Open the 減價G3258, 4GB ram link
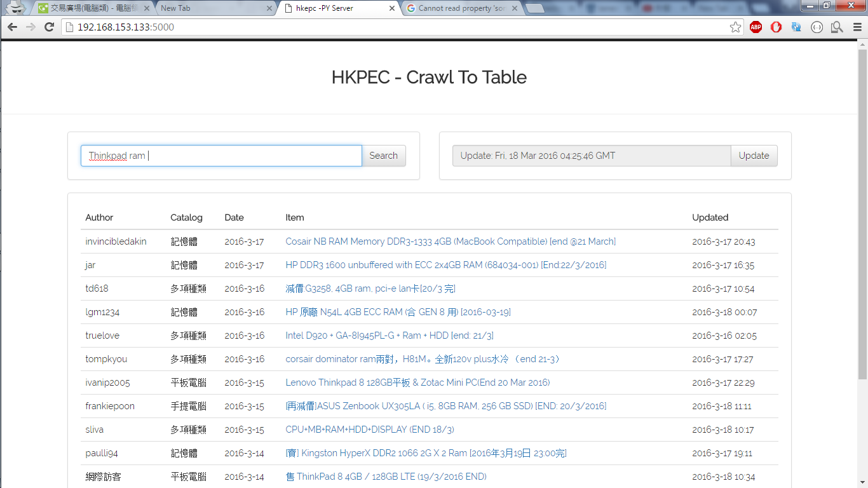The height and width of the screenshot is (488, 868). click(x=370, y=288)
